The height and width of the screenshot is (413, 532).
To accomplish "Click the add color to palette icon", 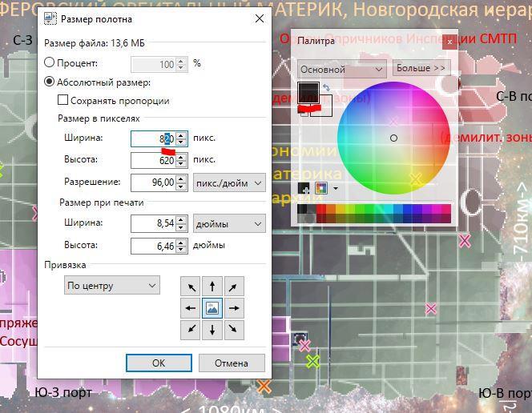I will (x=305, y=189).
